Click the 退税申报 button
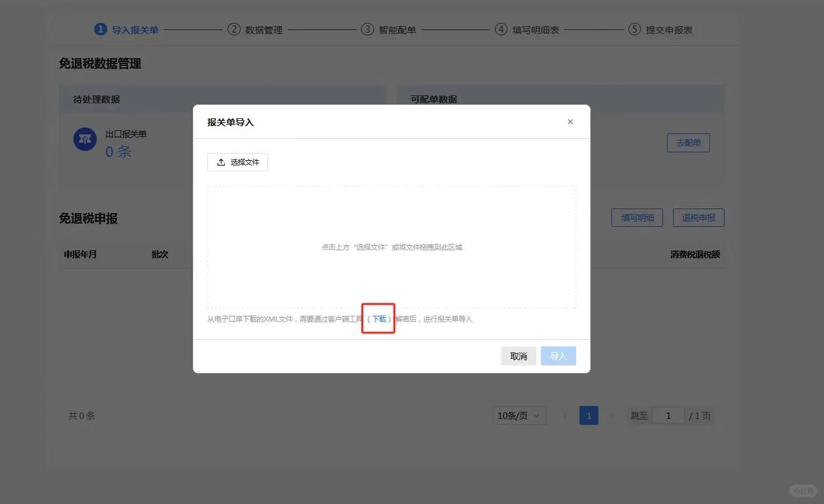This screenshot has width=824, height=504. click(698, 218)
